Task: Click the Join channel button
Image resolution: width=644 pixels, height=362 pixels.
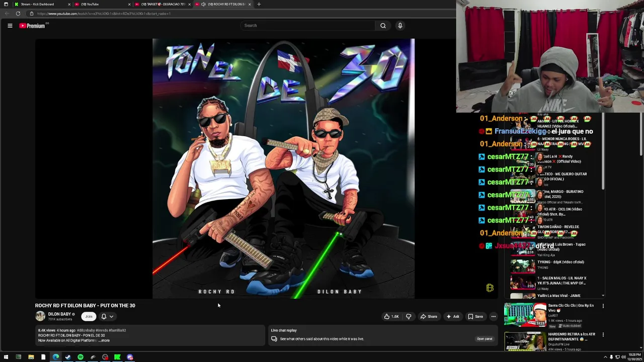Action: 89,317
